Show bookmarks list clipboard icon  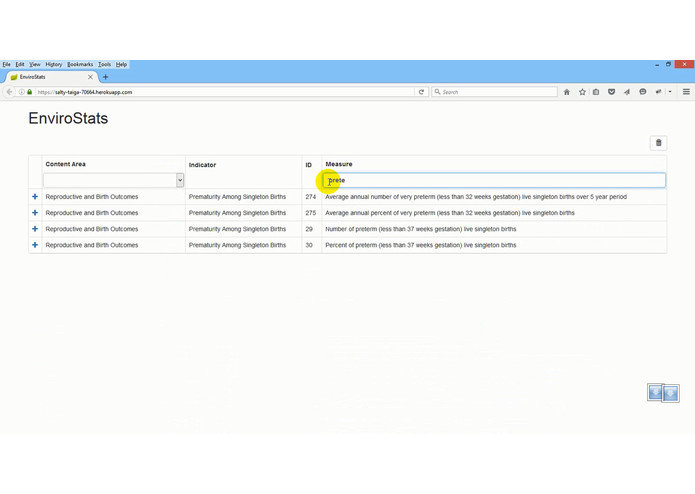pos(596,92)
